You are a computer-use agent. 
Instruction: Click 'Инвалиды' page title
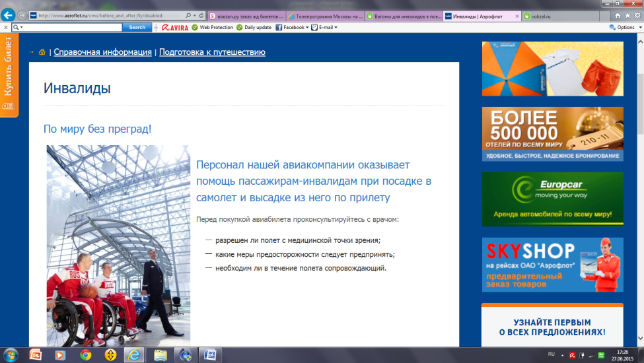(77, 88)
